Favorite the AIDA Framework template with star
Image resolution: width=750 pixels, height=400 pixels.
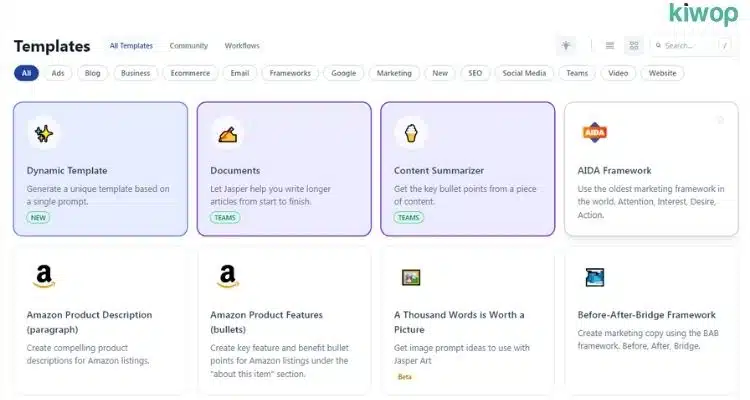point(720,120)
